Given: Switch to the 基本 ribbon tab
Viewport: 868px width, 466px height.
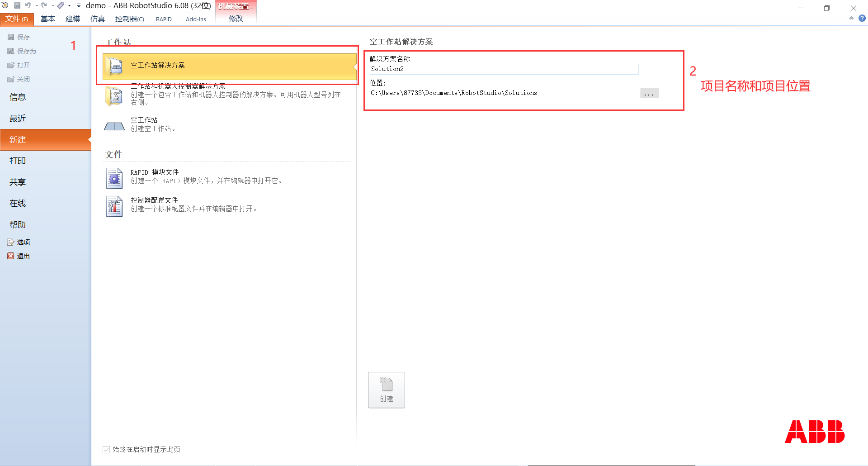Looking at the screenshot, I should click(x=48, y=19).
